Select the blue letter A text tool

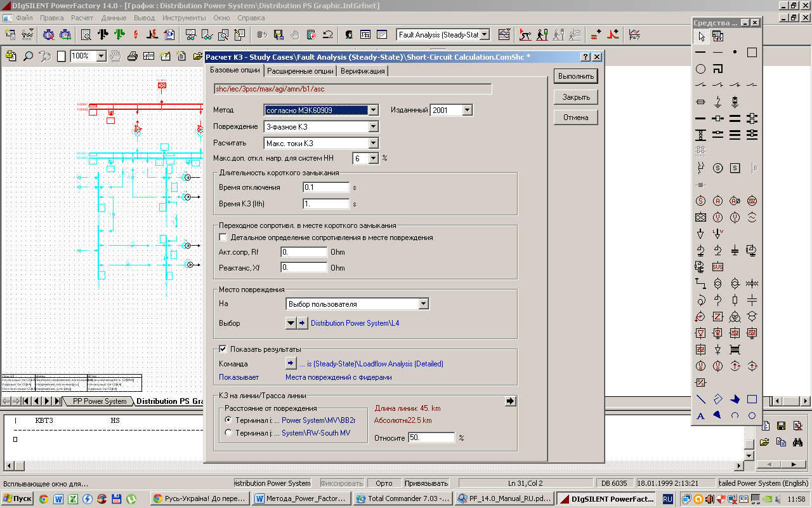(x=701, y=416)
